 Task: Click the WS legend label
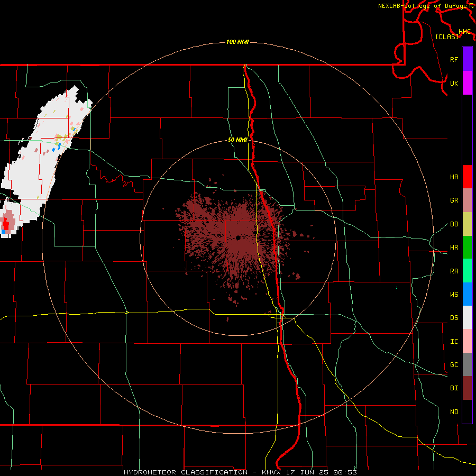454,295
